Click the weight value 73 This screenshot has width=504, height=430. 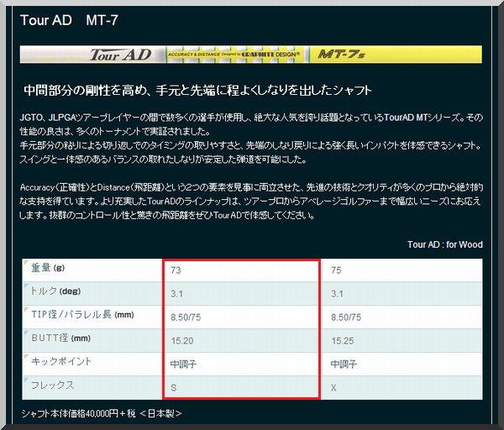click(x=176, y=270)
